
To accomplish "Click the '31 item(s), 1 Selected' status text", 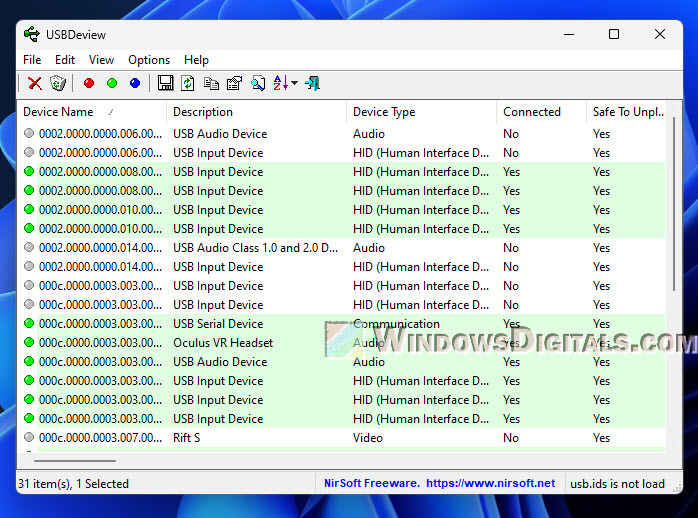I will click(x=73, y=484).
